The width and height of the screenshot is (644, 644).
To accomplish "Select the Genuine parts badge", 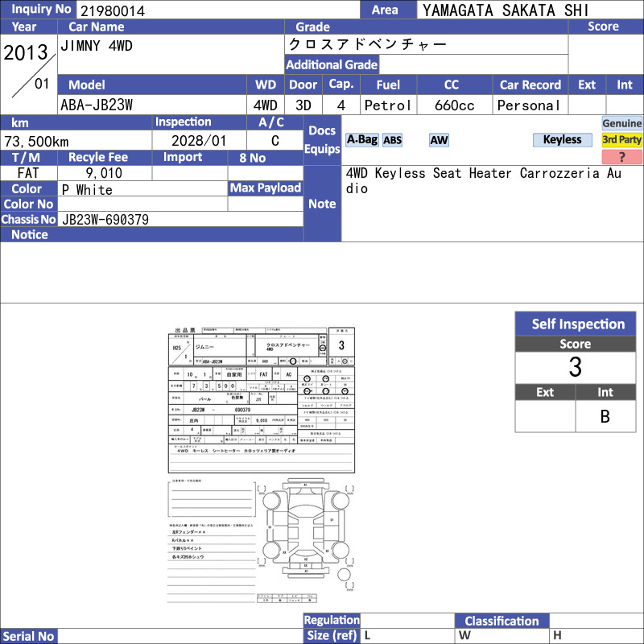I will tap(621, 123).
